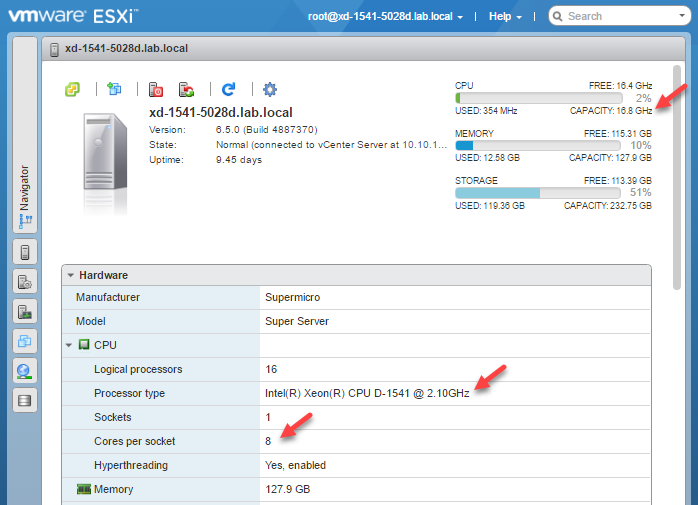
Task: Click the CPU chip icon in Hardware
Action: pos(84,345)
